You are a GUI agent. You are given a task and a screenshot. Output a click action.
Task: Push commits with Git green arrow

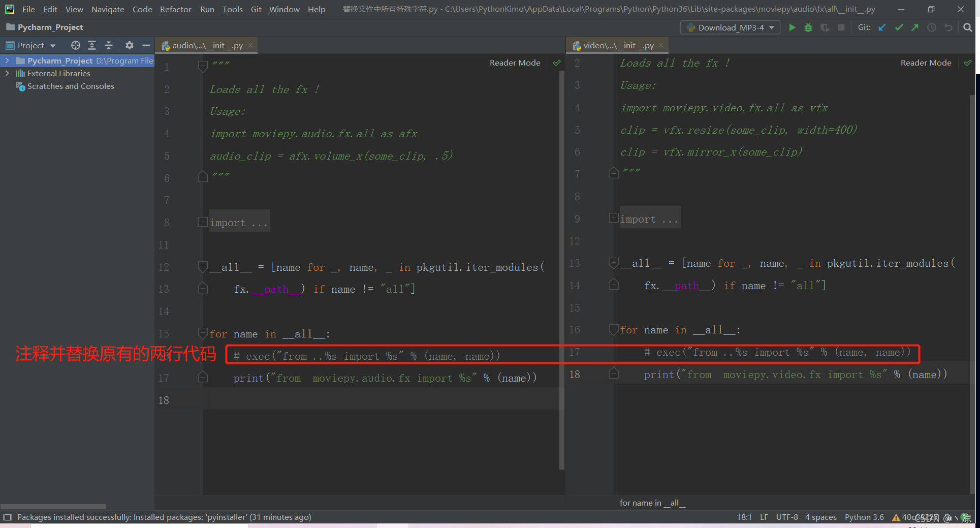click(915, 27)
